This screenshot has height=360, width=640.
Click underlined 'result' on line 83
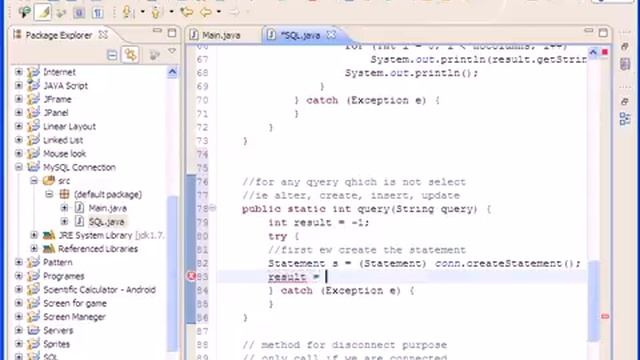[287, 277]
